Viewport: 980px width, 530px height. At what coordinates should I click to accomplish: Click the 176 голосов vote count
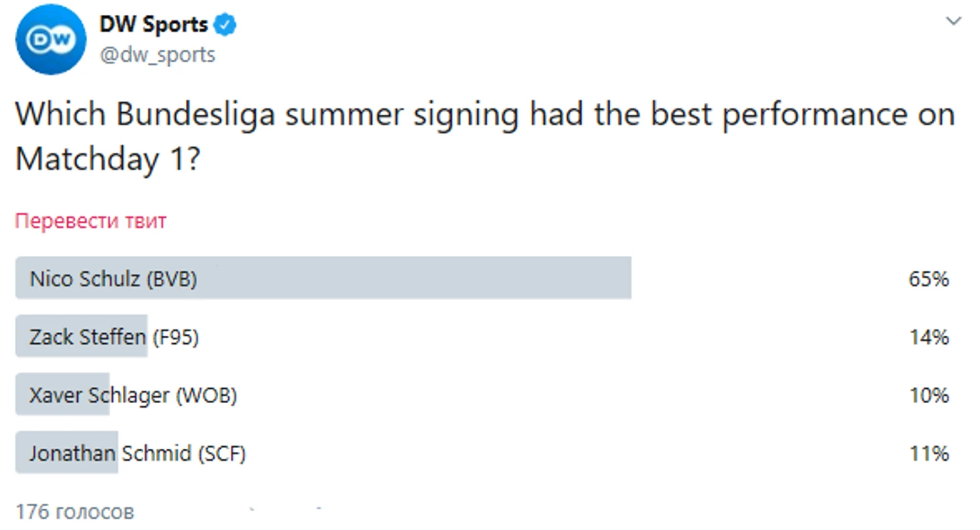pyautogui.click(x=75, y=512)
